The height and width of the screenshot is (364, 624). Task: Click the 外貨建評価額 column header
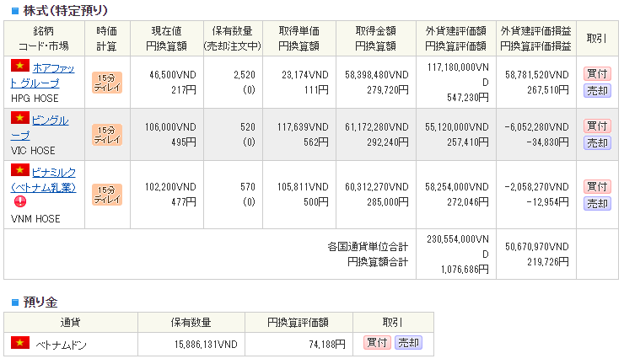[x=455, y=38]
